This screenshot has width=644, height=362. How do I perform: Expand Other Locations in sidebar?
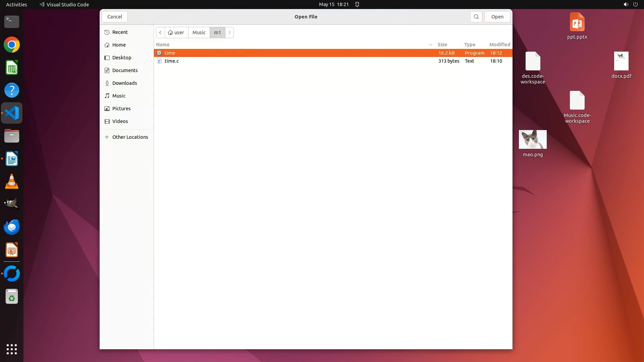pyautogui.click(x=130, y=137)
